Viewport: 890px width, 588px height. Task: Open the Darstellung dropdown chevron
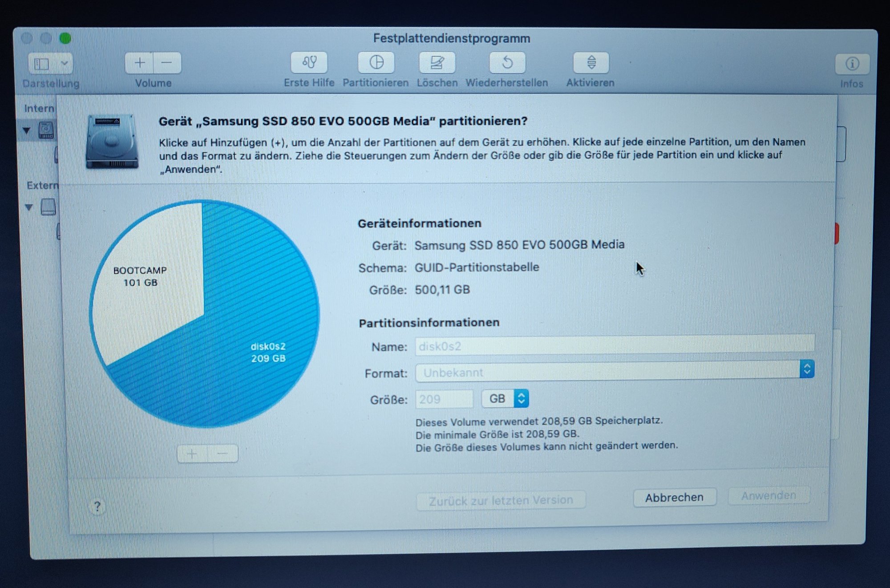65,64
